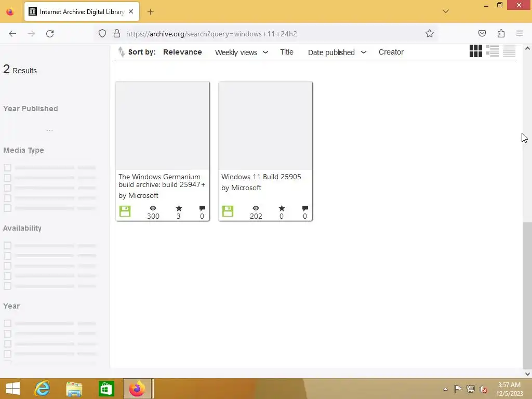The height and width of the screenshot is (399, 532).
Task: Switch to tile grid view
Action: pos(476,51)
